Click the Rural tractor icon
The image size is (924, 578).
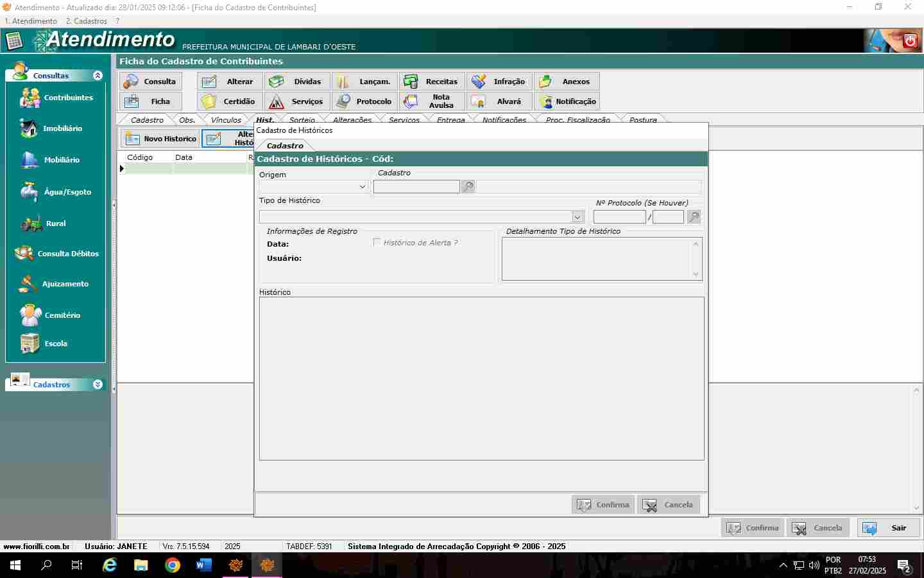[x=31, y=223]
